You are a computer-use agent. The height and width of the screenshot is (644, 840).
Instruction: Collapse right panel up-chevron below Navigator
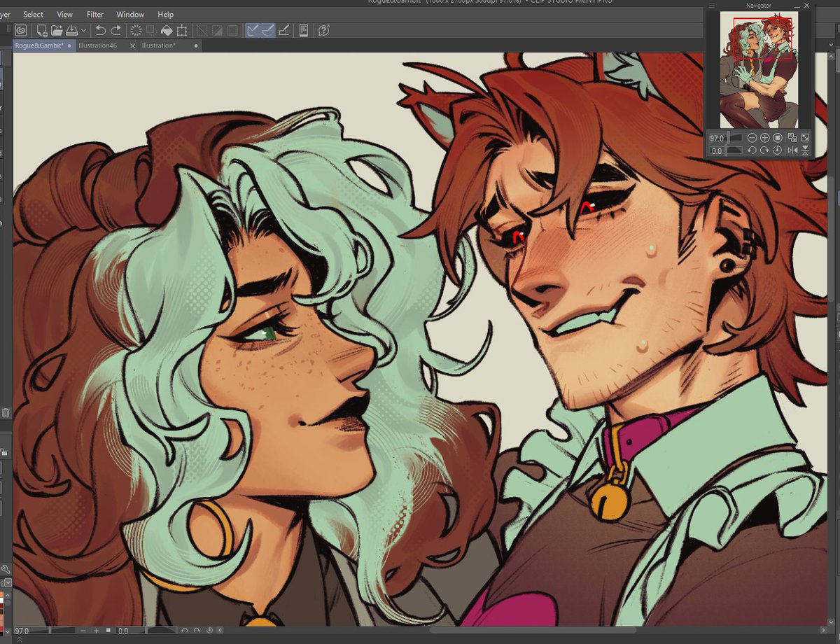point(831,57)
